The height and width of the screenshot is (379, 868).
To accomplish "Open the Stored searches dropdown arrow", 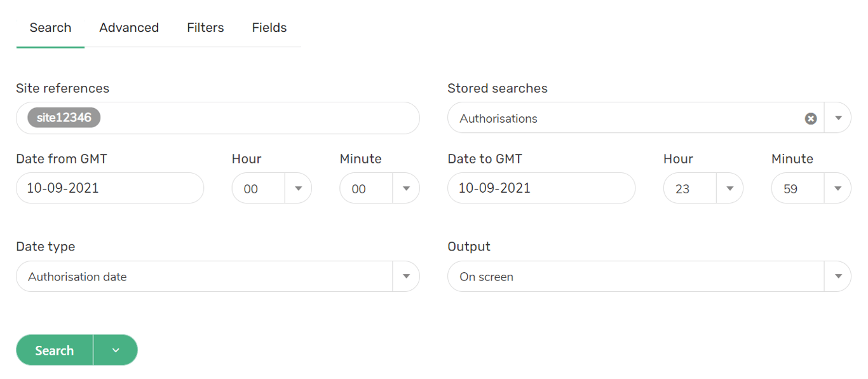I will click(838, 118).
